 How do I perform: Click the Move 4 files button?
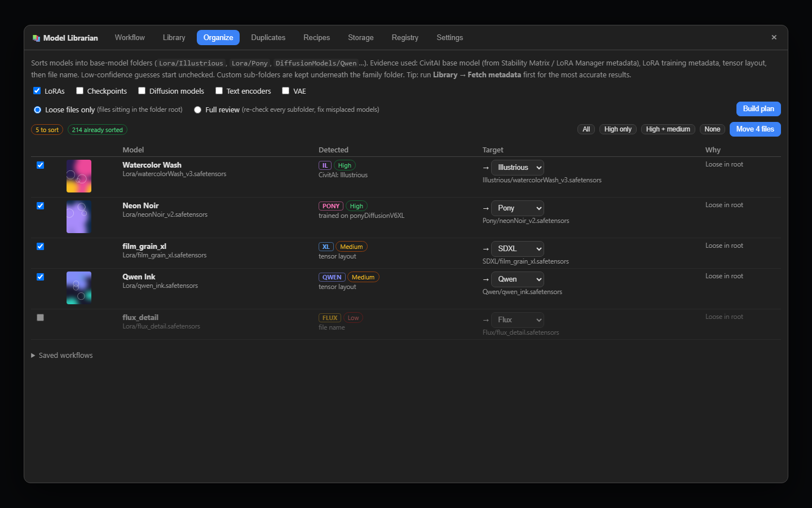[x=755, y=129]
